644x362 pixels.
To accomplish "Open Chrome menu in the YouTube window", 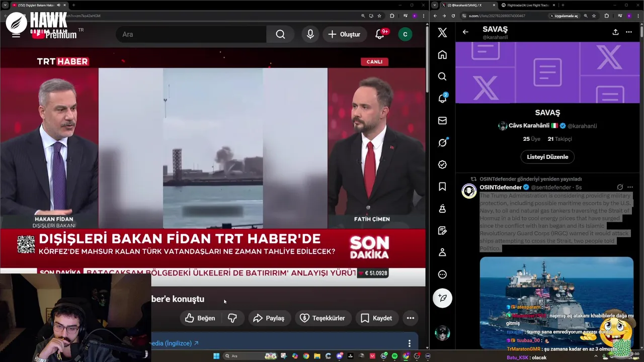I will click(424, 16).
